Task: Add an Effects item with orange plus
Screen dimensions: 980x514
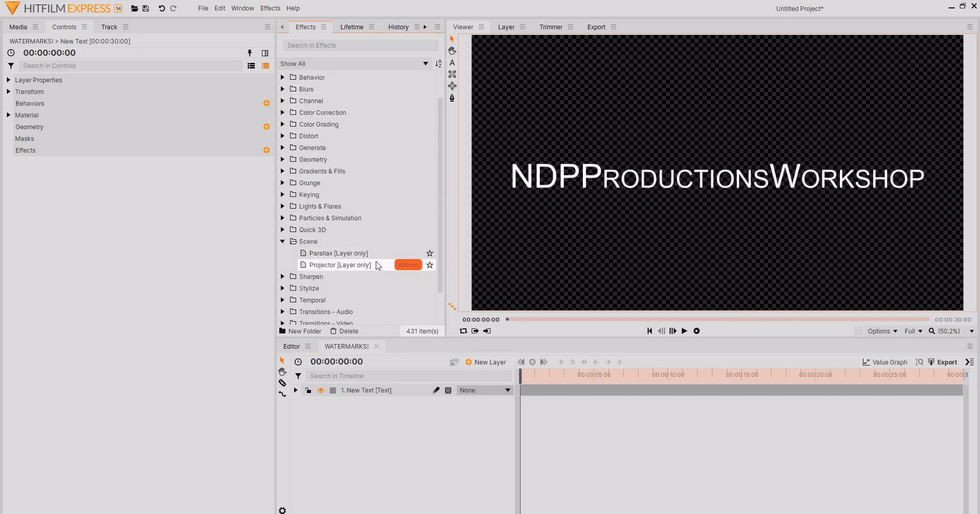Action: pyautogui.click(x=266, y=150)
